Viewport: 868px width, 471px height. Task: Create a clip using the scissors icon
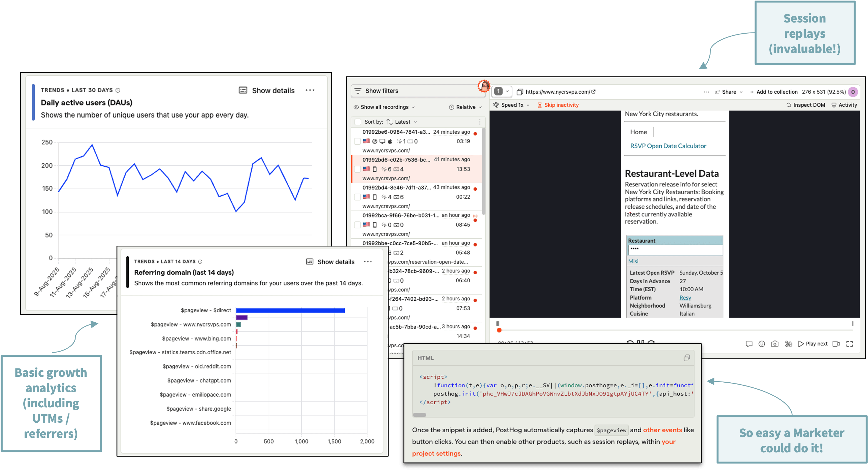(x=789, y=343)
